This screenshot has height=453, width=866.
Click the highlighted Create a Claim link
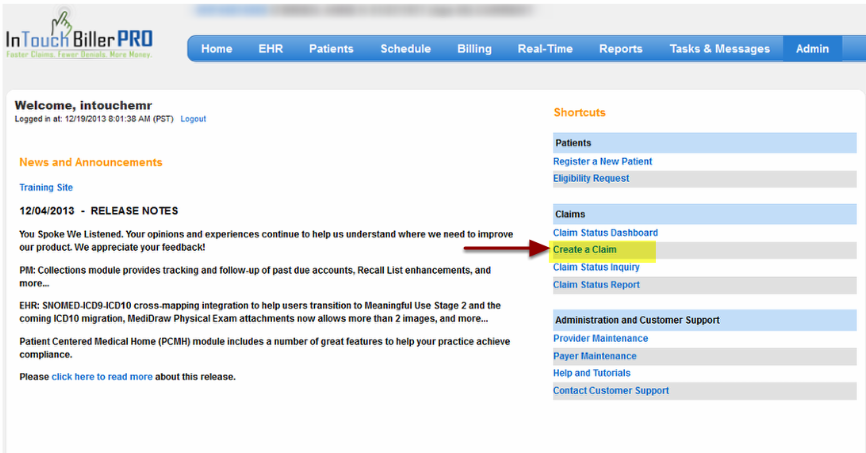click(585, 250)
